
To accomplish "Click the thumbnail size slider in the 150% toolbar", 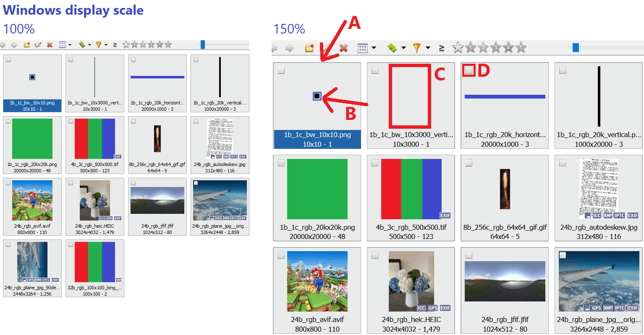I will point(576,48).
